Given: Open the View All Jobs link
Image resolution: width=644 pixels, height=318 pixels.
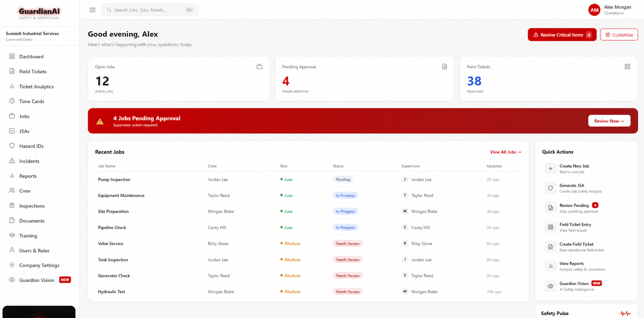Looking at the screenshot, I should [x=506, y=152].
